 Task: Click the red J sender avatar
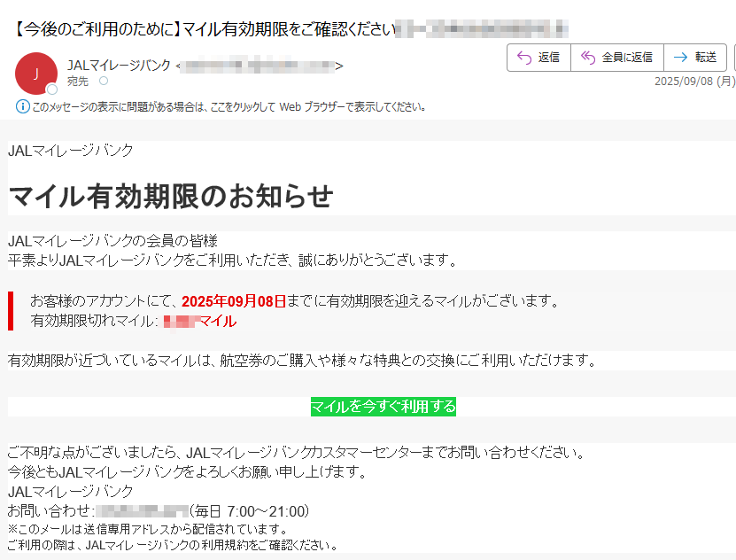click(x=36, y=74)
